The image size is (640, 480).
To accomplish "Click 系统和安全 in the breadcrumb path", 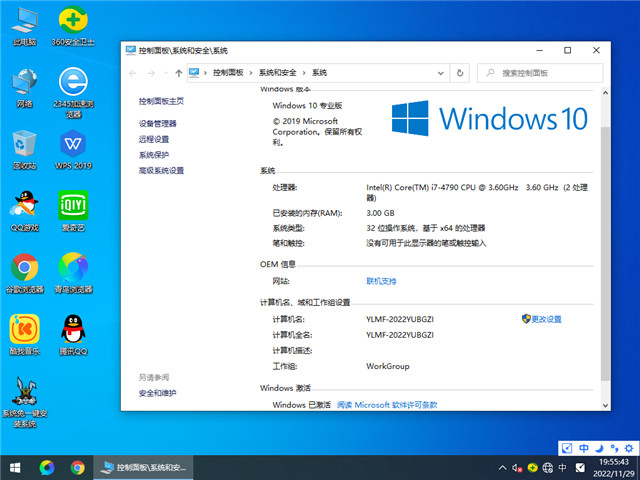I will tap(279, 72).
